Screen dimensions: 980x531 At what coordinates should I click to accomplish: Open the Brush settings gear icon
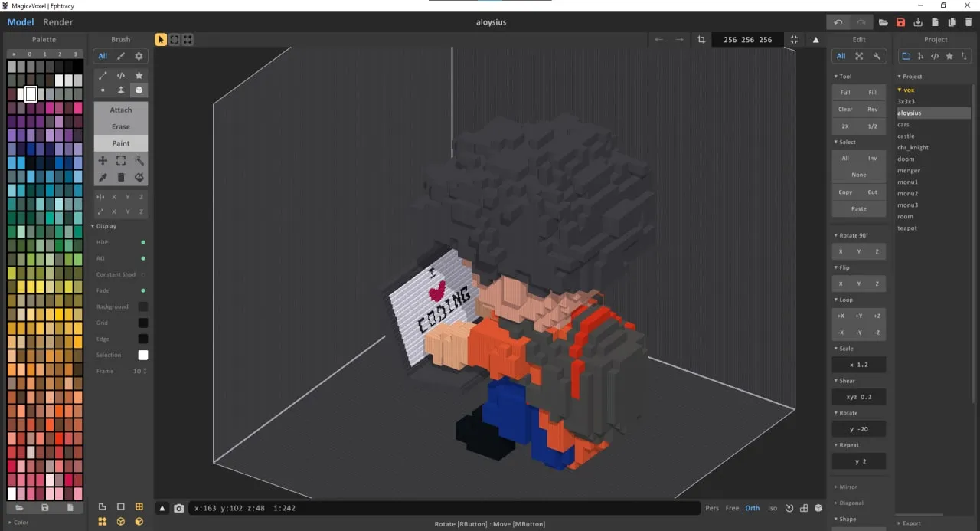(139, 55)
